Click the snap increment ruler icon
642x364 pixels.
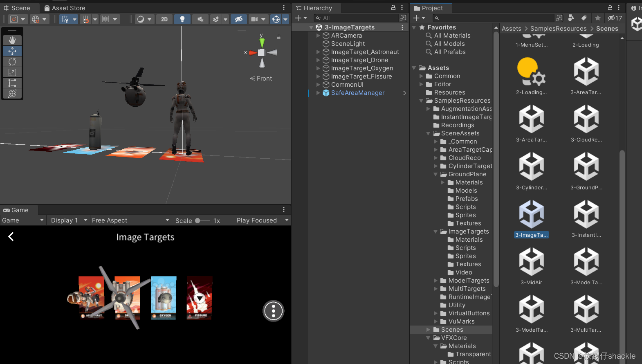[106, 19]
